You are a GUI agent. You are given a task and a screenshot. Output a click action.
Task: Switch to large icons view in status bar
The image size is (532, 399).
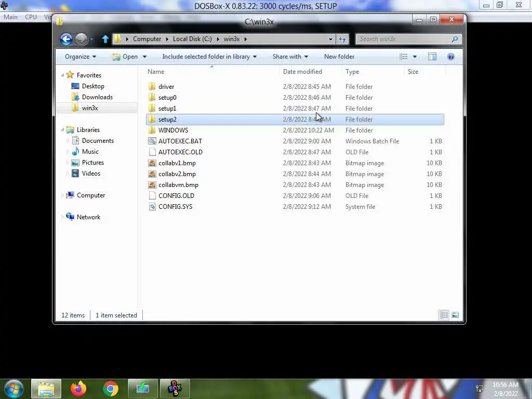click(455, 315)
